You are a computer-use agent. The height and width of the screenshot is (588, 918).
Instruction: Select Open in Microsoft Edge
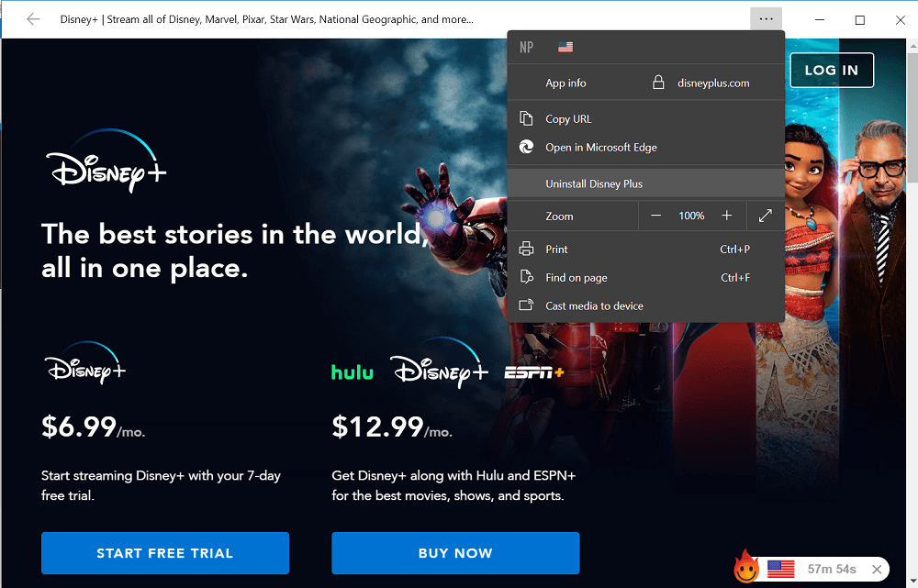(x=645, y=148)
